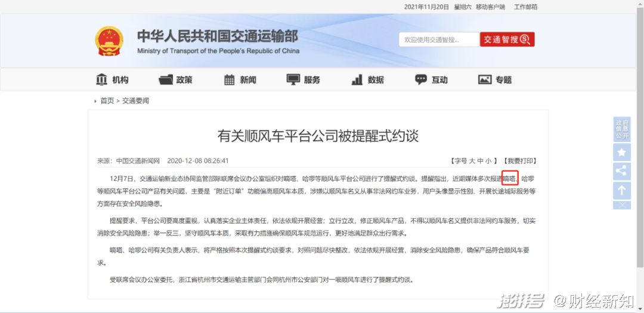This screenshot has width=644, height=313.
Task: Click the 新闻 calendar icon
Action: coord(229,80)
